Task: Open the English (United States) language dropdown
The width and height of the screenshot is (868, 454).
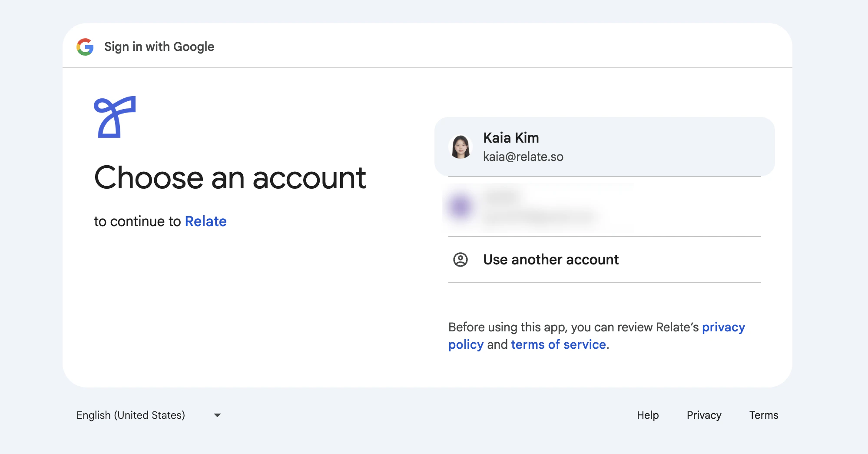Action: pos(149,415)
